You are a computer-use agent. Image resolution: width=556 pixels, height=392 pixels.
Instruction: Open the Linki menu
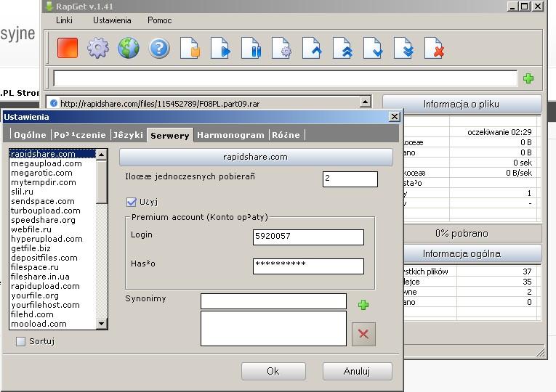click(64, 20)
